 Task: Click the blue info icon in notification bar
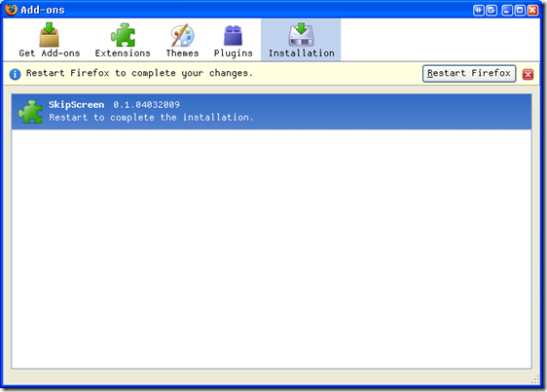[x=15, y=74]
